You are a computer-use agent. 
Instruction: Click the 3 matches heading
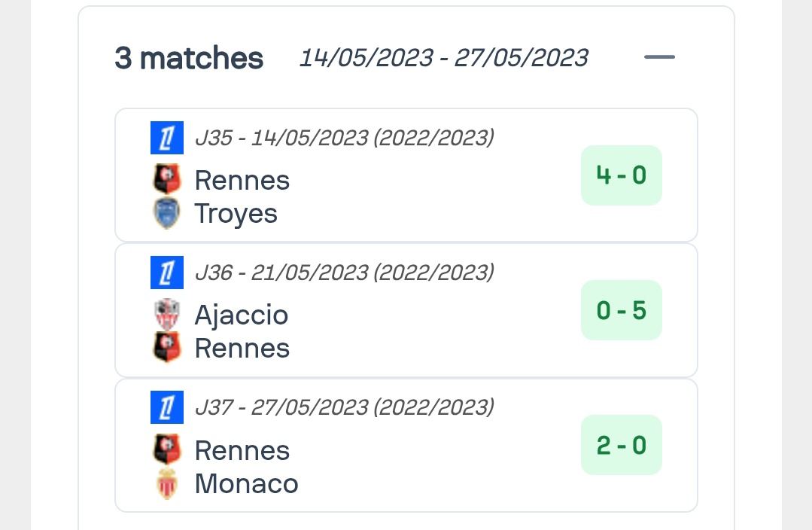[189, 58]
